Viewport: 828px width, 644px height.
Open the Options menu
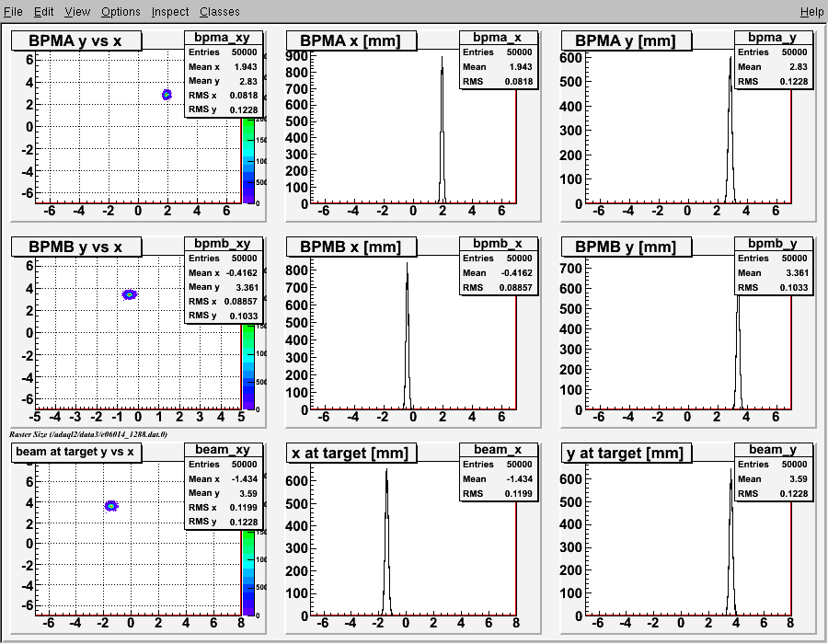tap(121, 12)
